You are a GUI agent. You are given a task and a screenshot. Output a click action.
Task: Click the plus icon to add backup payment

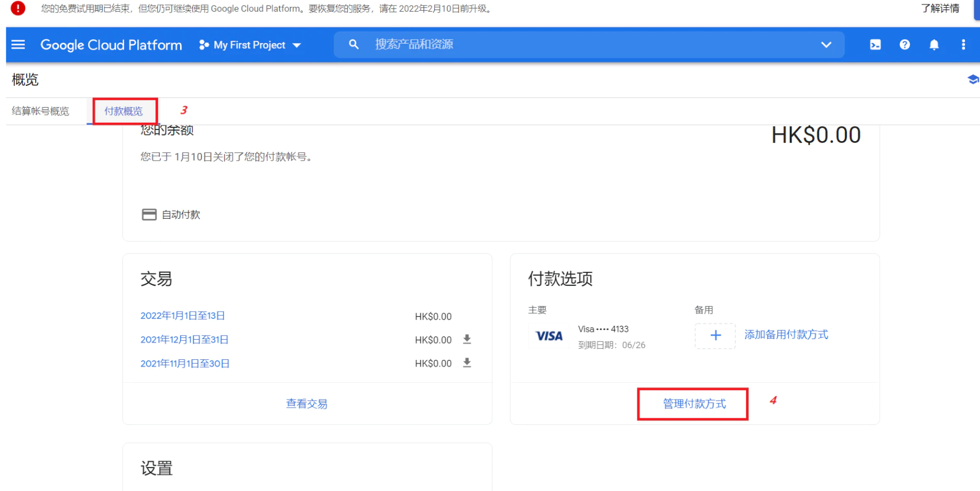715,335
